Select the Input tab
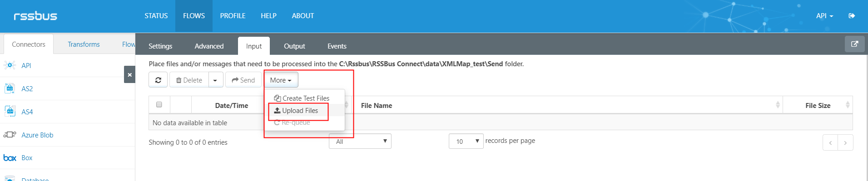 pos(254,46)
